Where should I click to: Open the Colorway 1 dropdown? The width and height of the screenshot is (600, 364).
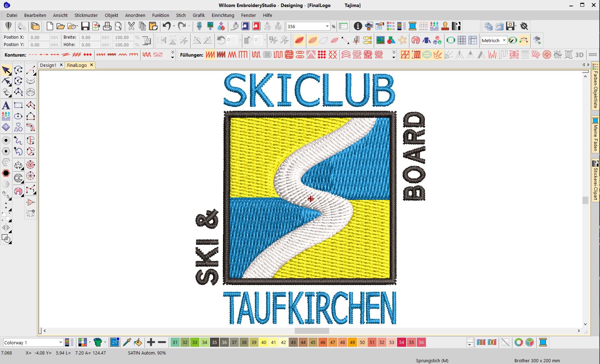click(x=60, y=343)
